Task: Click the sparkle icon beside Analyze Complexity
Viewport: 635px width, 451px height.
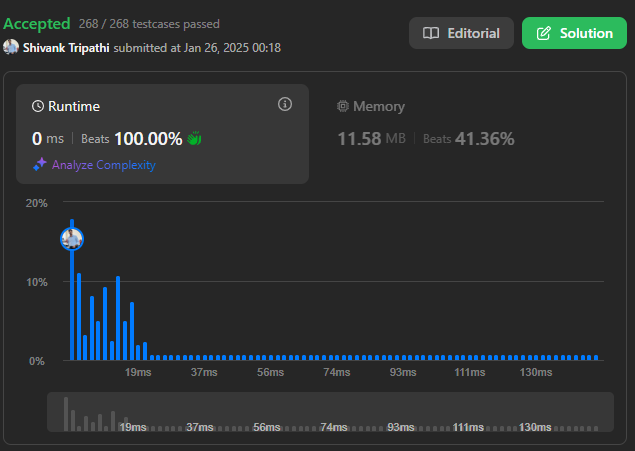Action: tap(40, 164)
